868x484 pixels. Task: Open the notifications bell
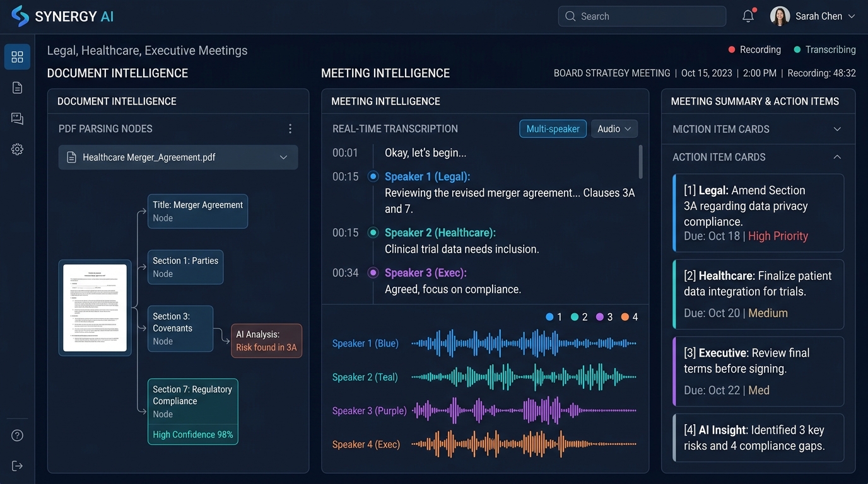[x=748, y=16]
